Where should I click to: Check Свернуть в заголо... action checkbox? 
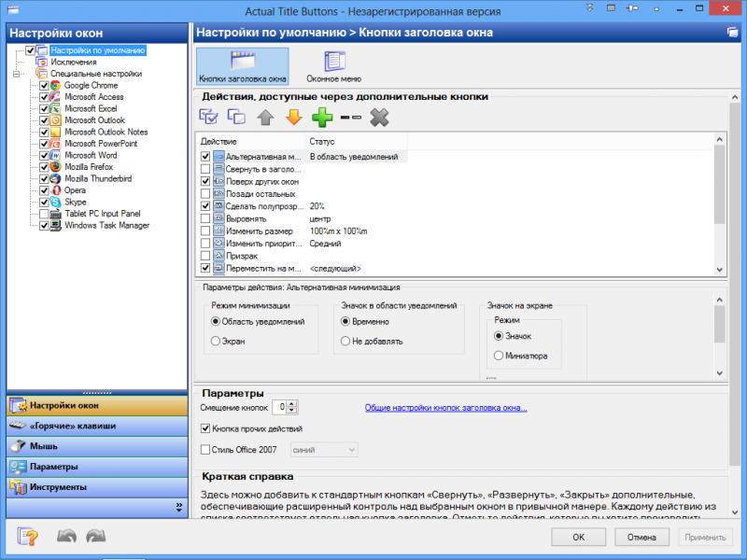[x=205, y=169]
